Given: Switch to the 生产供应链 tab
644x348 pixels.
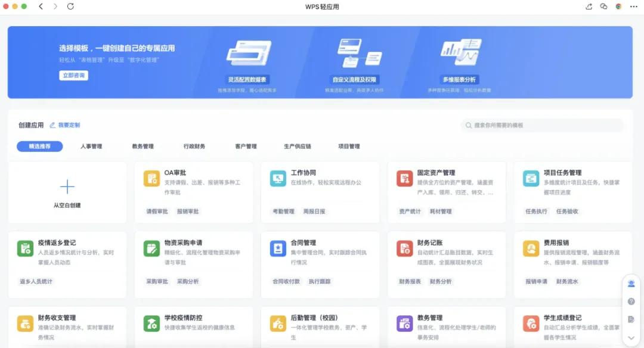Looking at the screenshot, I should tap(298, 146).
